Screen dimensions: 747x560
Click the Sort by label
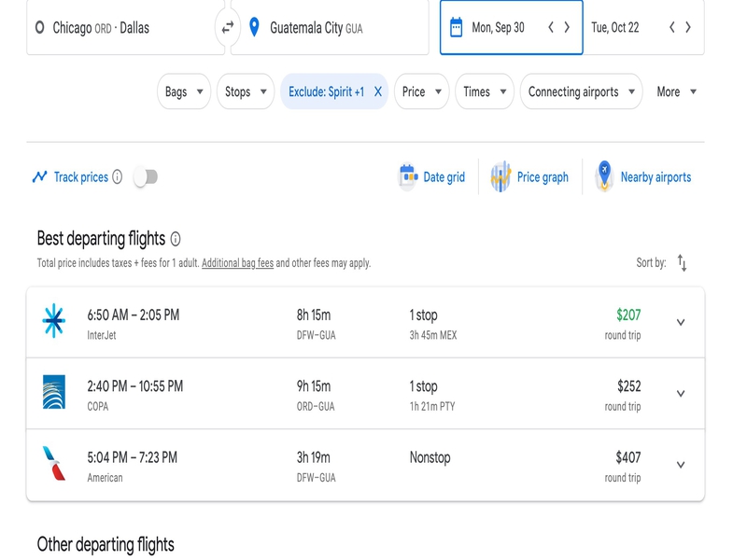[x=651, y=263]
